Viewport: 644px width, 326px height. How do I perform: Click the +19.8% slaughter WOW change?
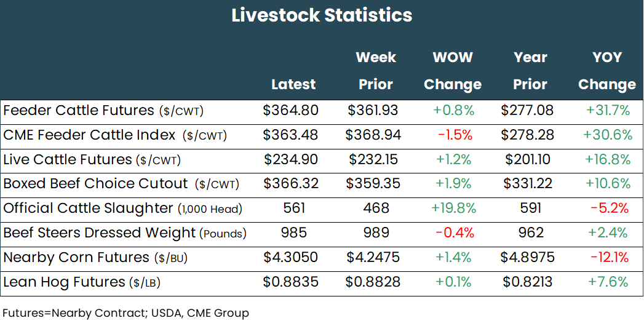pos(454,209)
